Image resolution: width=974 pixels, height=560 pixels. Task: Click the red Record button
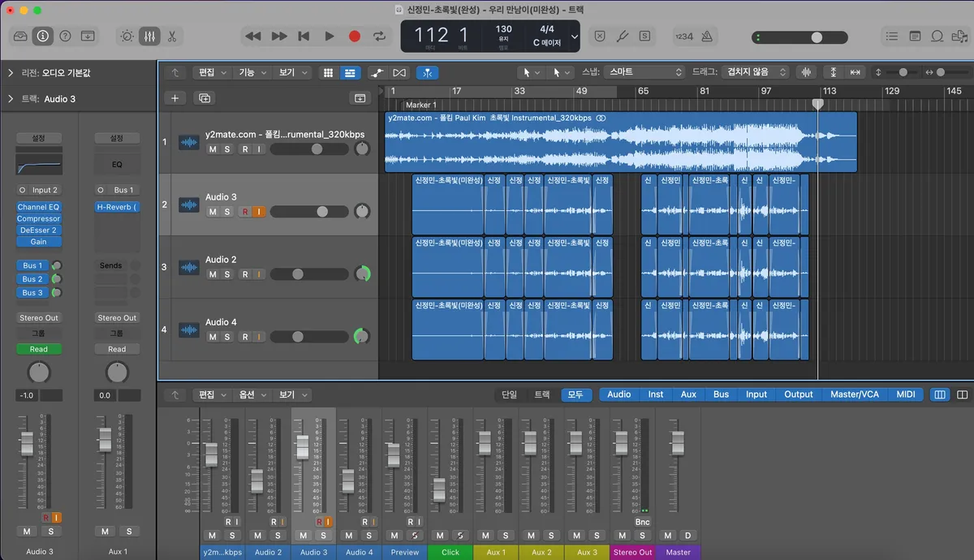tap(355, 36)
